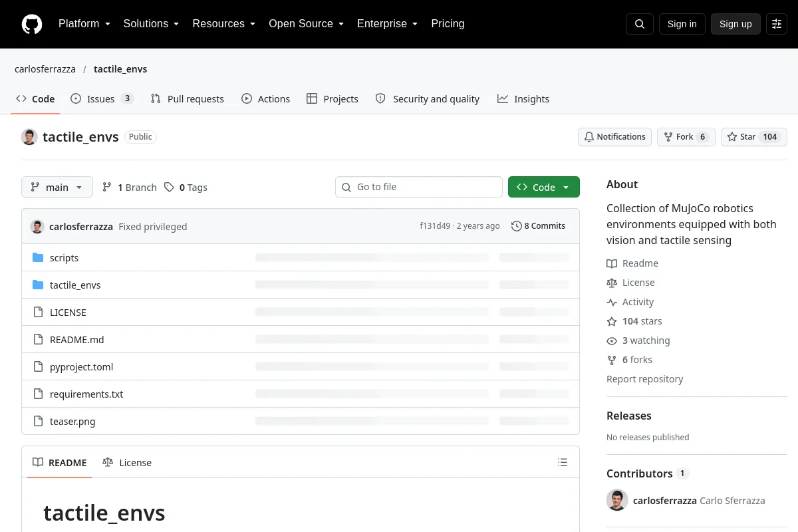Click the Sign in button
This screenshot has height=532, width=798.
click(682, 24)
